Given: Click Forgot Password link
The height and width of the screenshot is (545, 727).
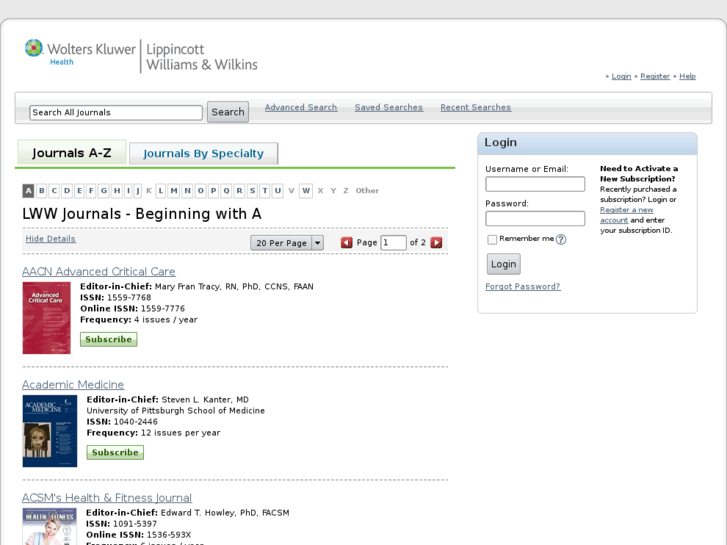Looking at the screenshot, I should click(523, 287).
